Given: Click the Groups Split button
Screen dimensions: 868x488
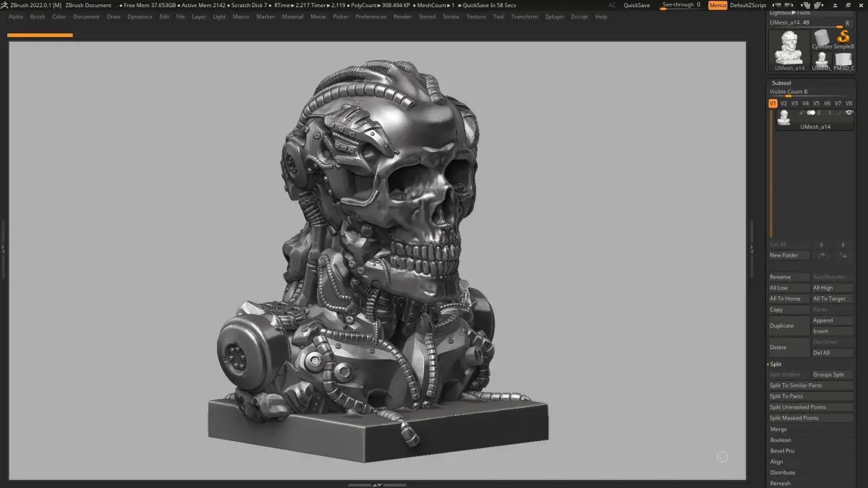Looking at the screenshot, I should (x=833, y=374).
